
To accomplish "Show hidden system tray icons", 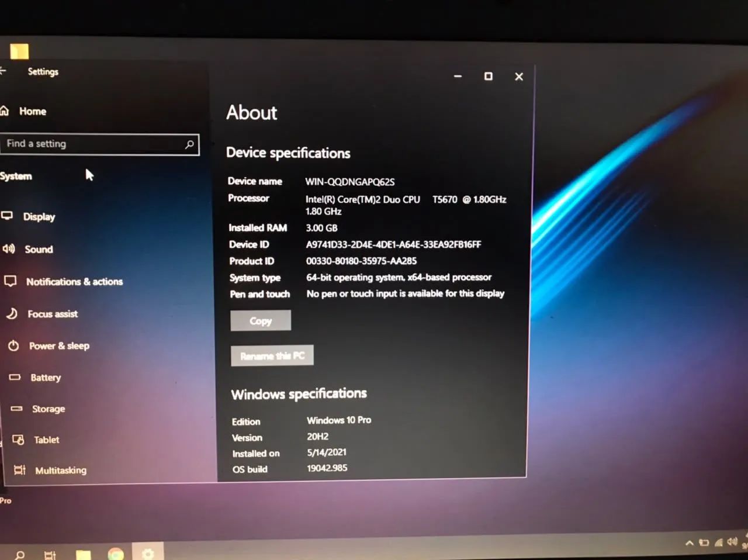I will click(690, 543).
